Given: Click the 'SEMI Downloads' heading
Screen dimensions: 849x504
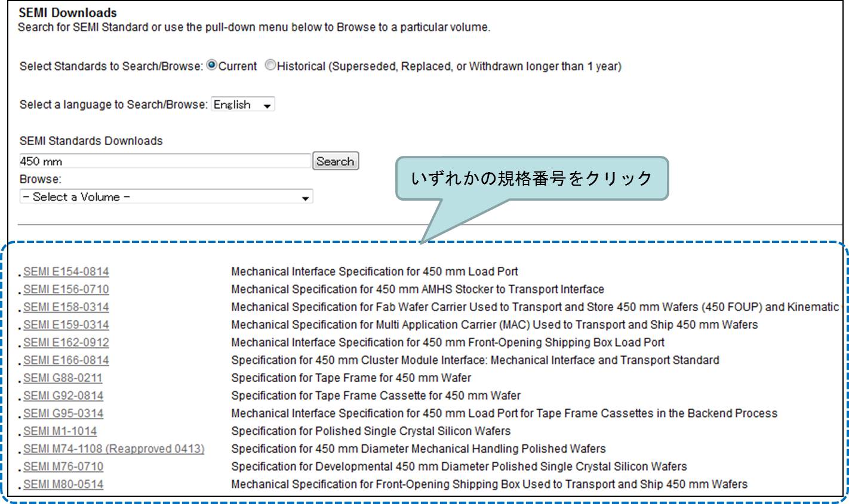Looking at the screenshot, I should point(68,13).
